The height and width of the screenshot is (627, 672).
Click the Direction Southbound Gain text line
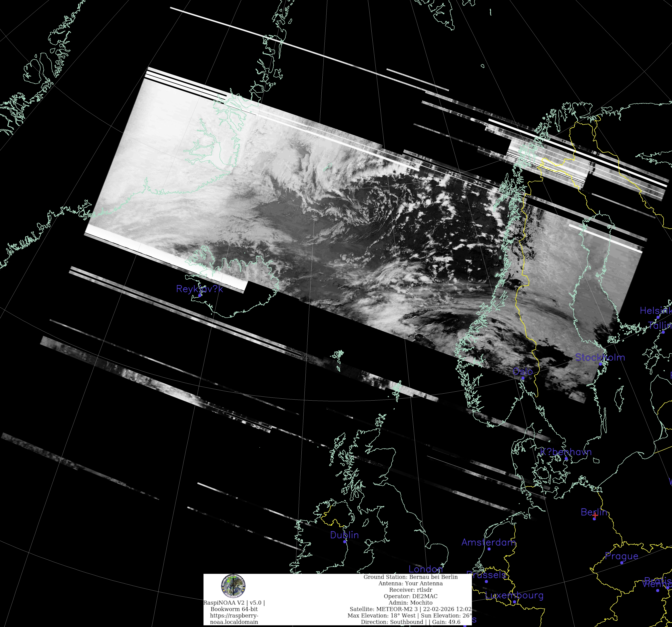coord(410,622)
